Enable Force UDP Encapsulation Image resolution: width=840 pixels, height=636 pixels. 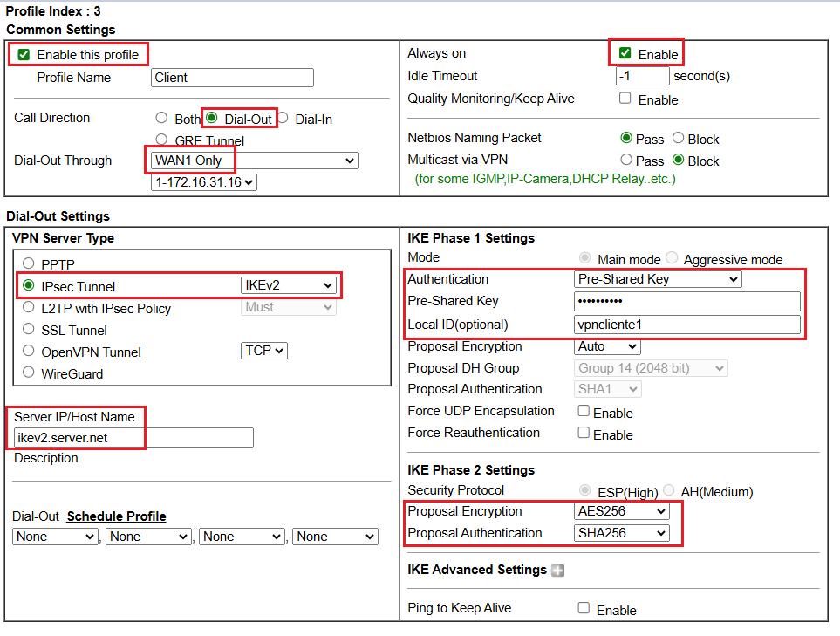(x=584, y=411)
